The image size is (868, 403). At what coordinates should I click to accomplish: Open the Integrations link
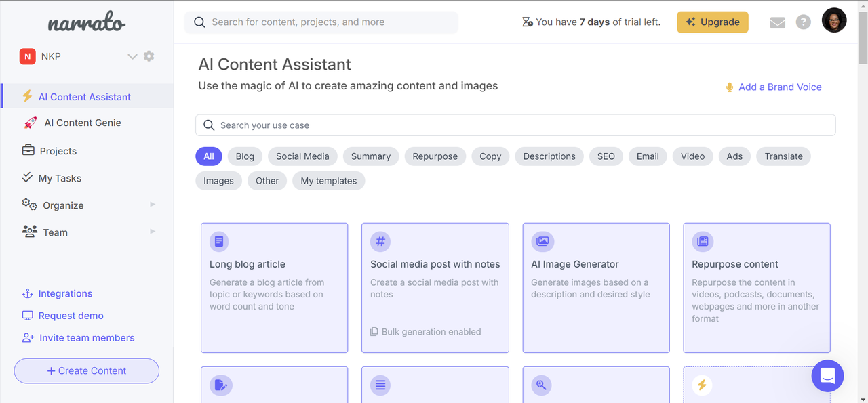pyautogui.click(x=65, y=293)
